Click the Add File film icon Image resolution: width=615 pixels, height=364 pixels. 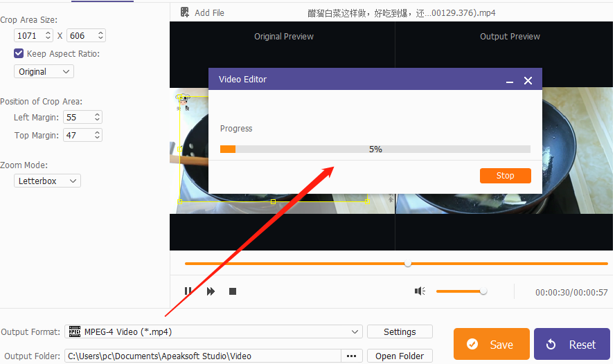click(x=185, y=12)
